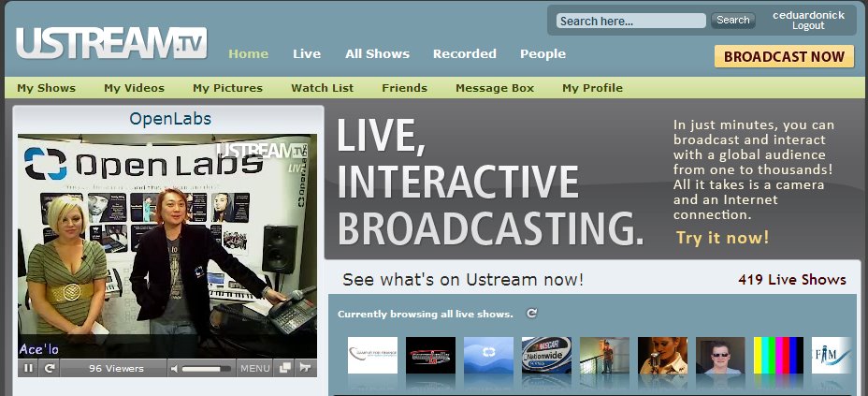Open the NASCAR Nationwide show thumbnail
The width and height of the screenshot is (868, 396).
546,355
